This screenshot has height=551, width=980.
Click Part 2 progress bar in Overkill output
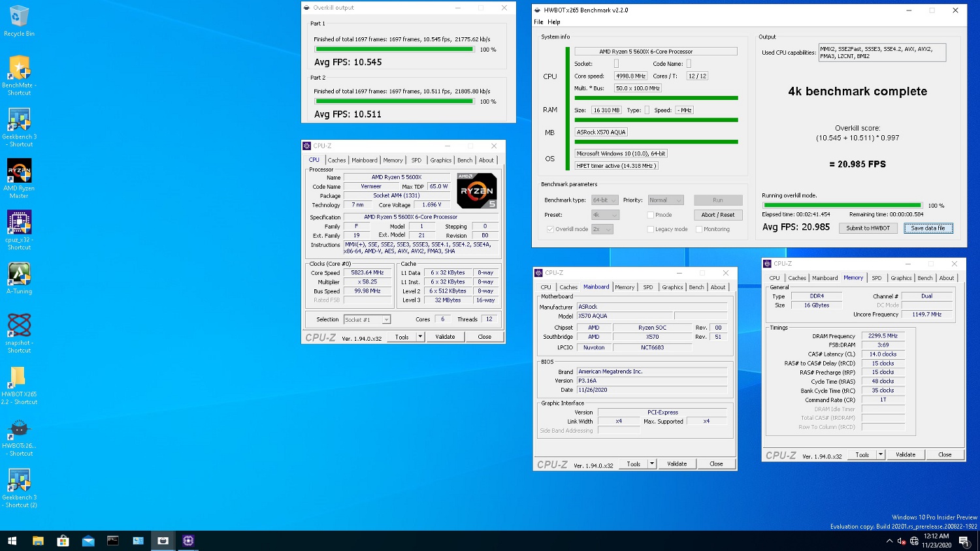tap(395, 101)
